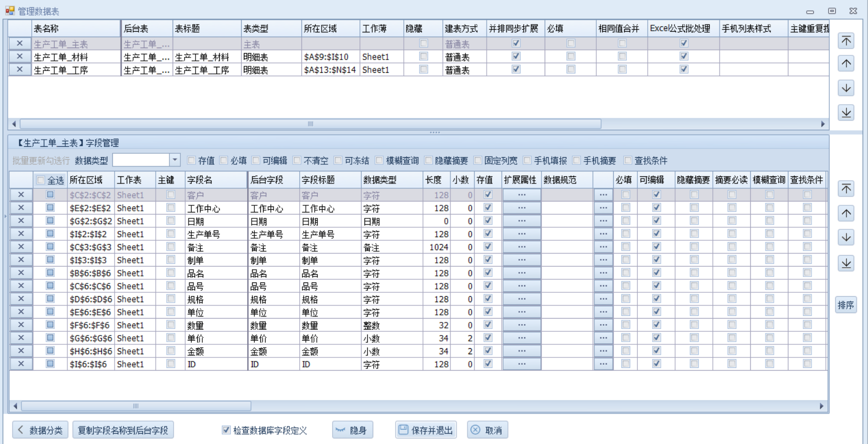Open 扩展属性 ellipsis for ID field
Viewport: 868px width, 444px height.
(x=521, y=364)
